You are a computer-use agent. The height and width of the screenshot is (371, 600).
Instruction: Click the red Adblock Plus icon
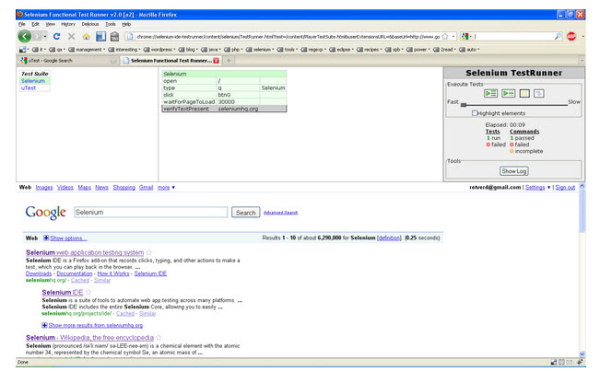572,36
